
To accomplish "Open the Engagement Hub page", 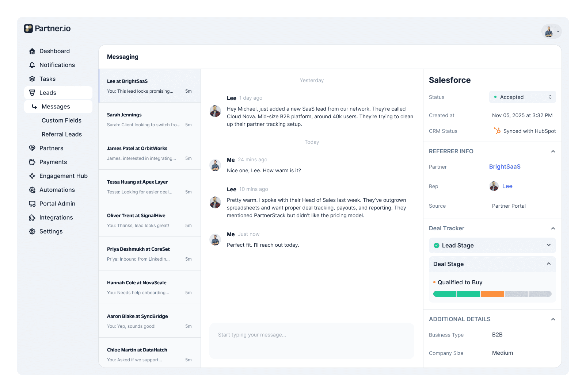I will (58, 176).
